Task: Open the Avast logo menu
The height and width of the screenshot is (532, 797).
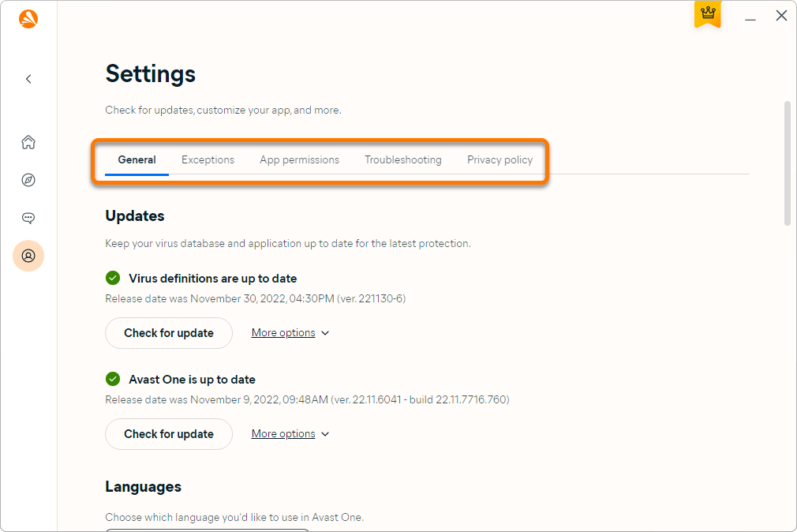Action: coord(28,18)
